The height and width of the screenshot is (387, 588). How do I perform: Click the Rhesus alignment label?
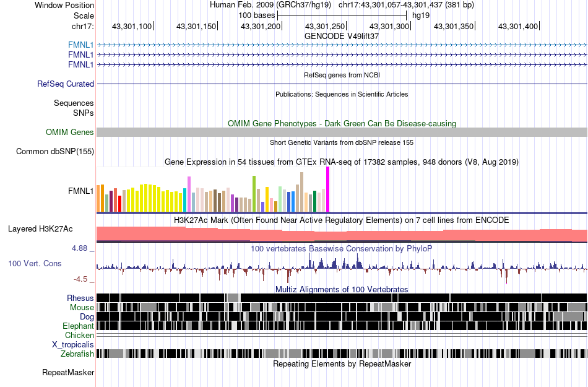[x=80, y=298]
